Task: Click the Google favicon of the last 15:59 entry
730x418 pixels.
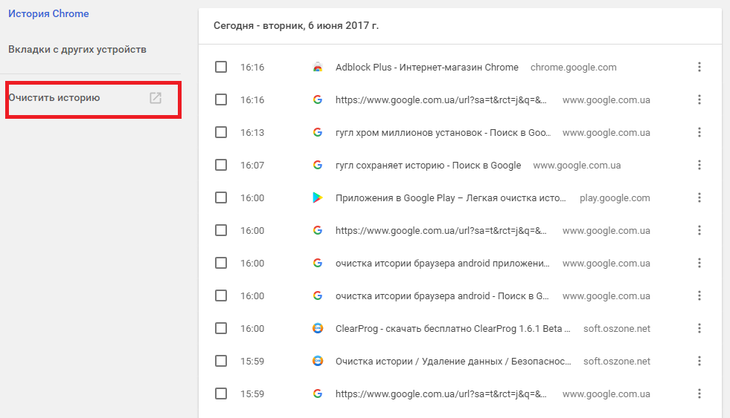Action: [317, 393]
